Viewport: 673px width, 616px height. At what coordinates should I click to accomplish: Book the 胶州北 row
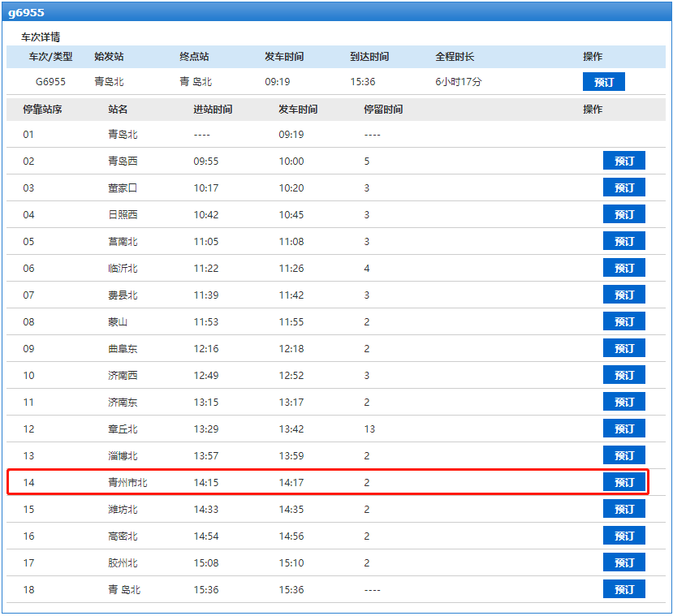coord(623,562)
